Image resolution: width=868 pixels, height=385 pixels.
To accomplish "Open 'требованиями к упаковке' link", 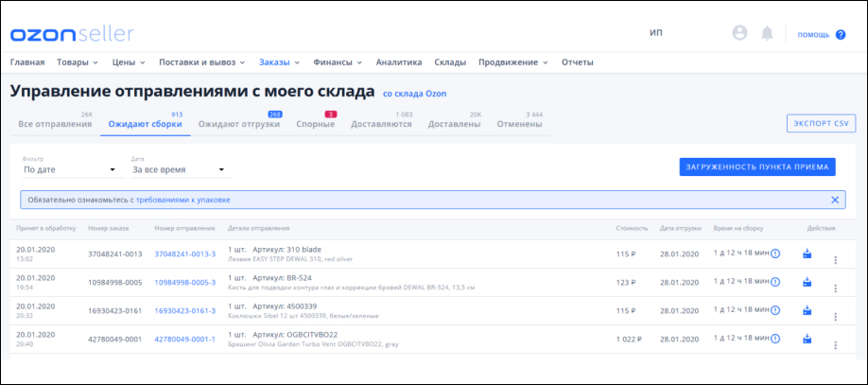I will click(x=183, y=200).
